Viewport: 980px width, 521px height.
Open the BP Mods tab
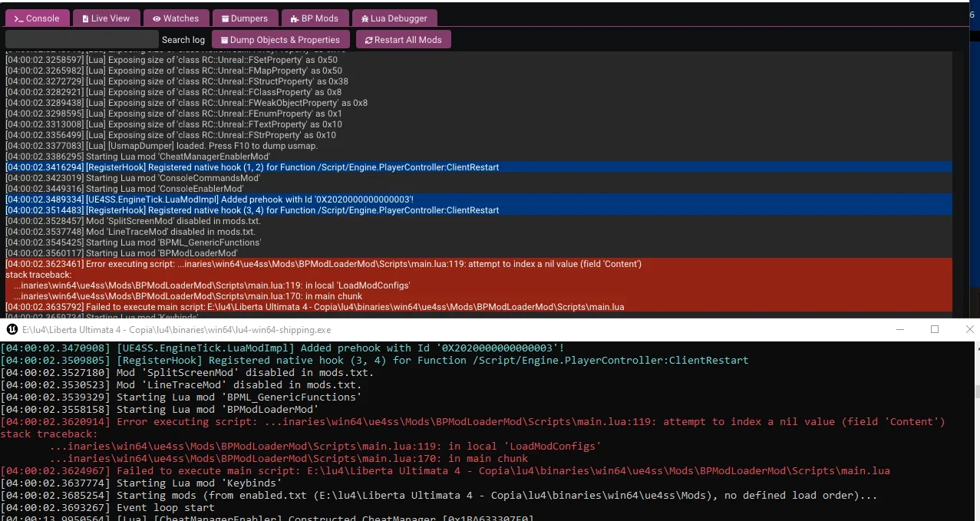pyautogui.click(x=315, y=18)
